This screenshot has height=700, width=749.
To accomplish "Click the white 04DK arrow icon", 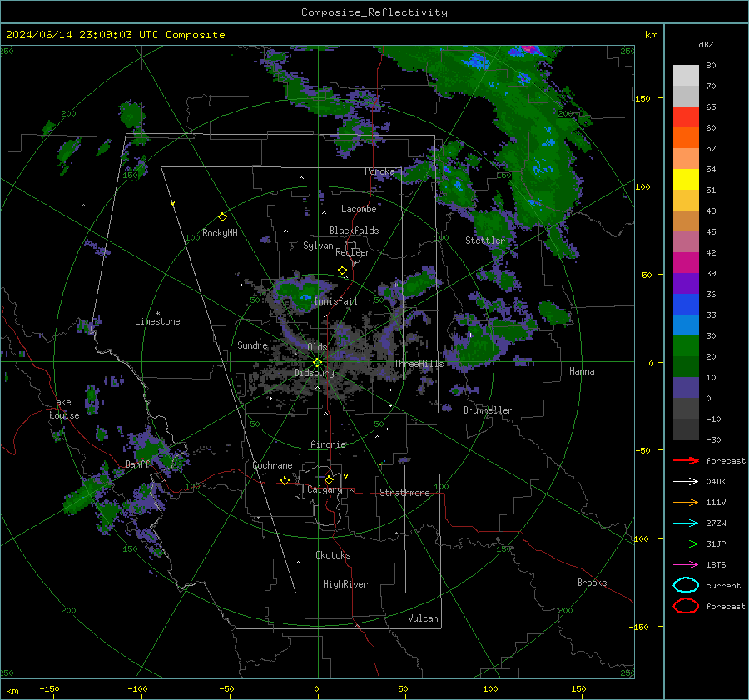I will point(686,481).
